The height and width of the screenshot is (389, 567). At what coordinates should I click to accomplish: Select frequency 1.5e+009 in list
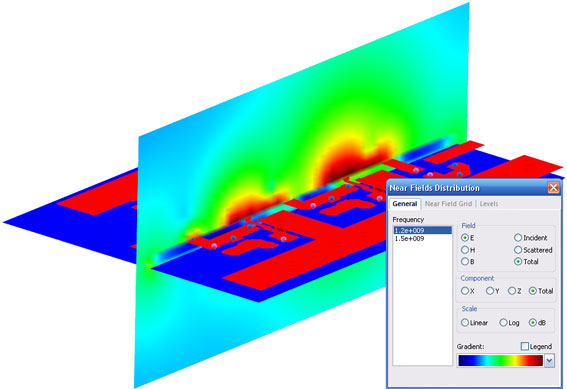pyautogui.click(x=422, y=239)
